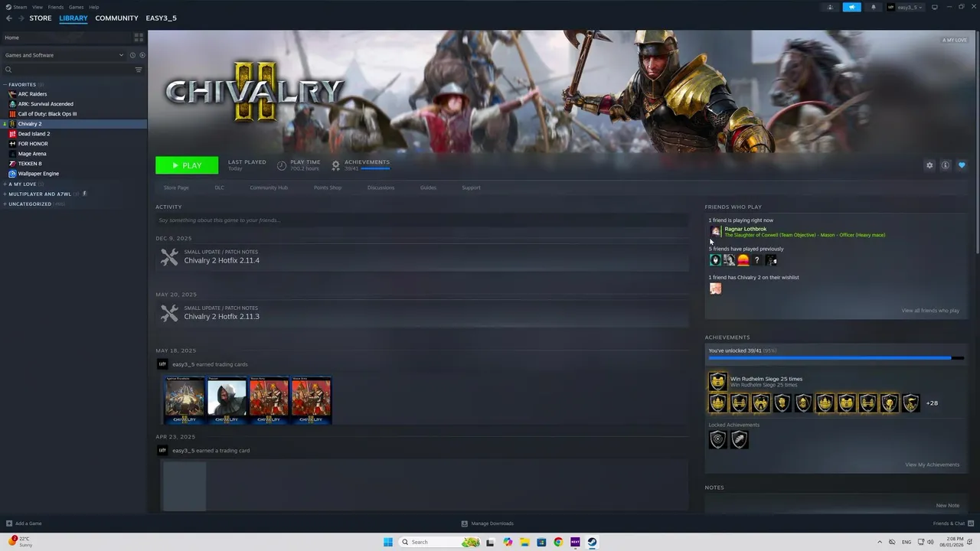This screenshot has height=551, width=980.
Task: Open Community Hub link
Action: [269, 187]
